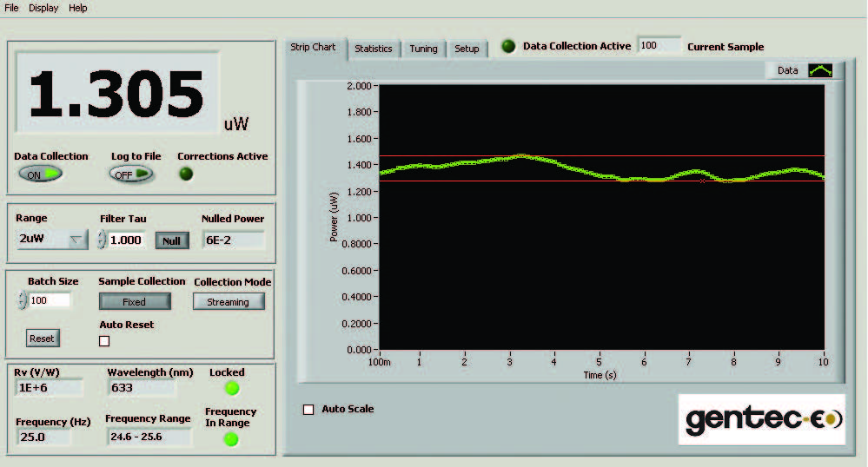Click the Data plot legend icon
Image resolution: width=868 pixels, height=467 pixels.
click(x=820, y=71)
